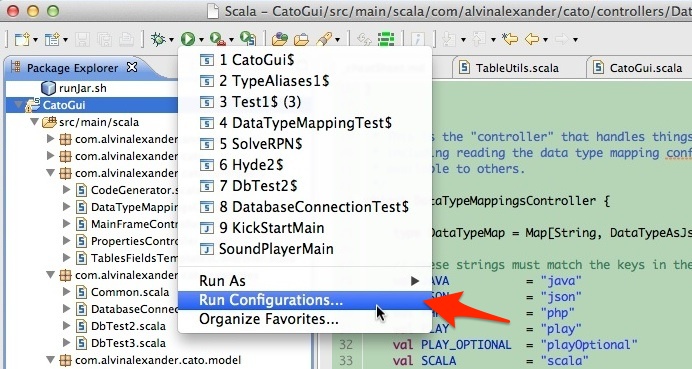
Task: Open the Run As submenu
Action: (x=305, y=281)
